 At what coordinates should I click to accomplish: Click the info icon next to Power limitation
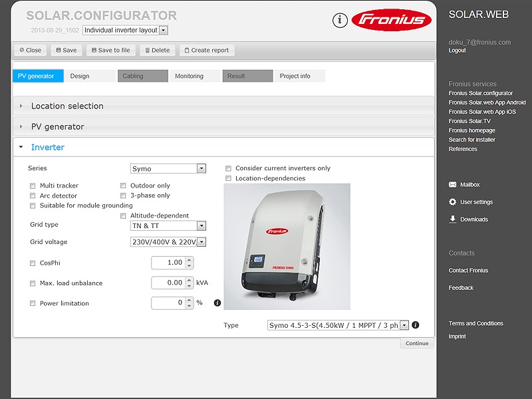(x=217, y=303)
